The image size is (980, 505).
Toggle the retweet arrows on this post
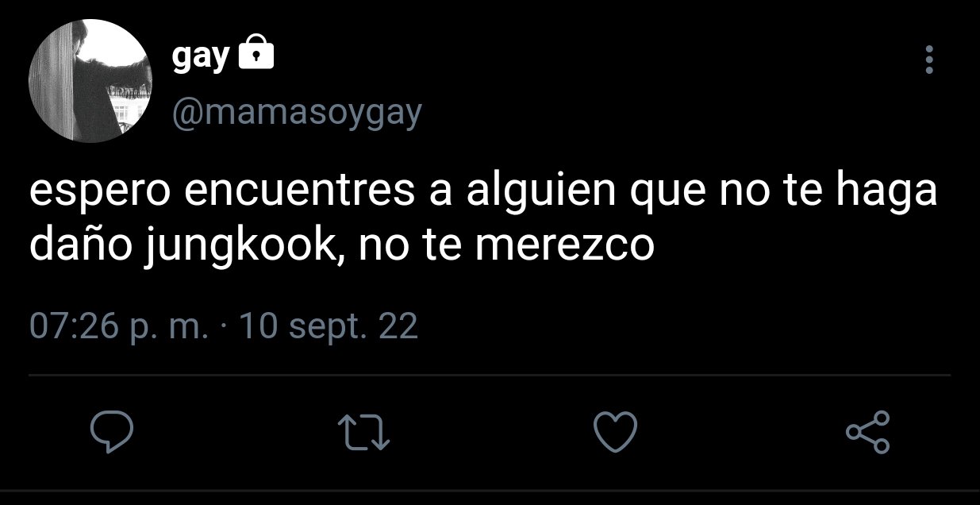click(x=363, y=432)
